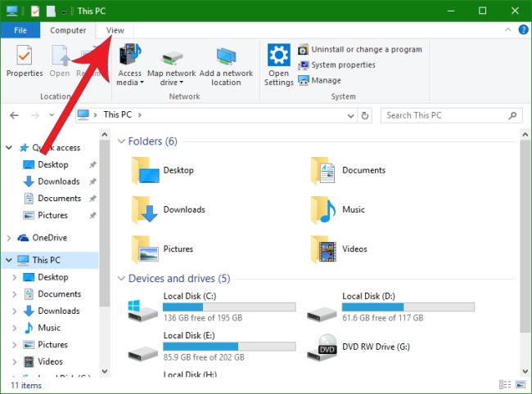Viewport: 532px width, 394px height.
Task: Select Music in navigation tree
Action: point(49,328)
